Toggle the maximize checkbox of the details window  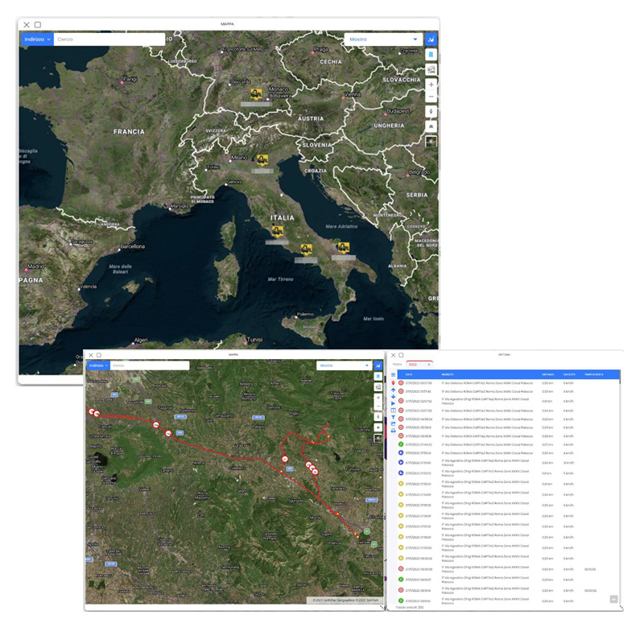[x=401, y=354]
